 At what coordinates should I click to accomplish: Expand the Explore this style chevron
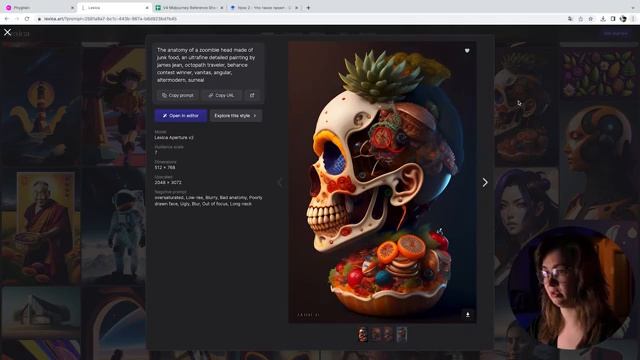pyautogui.click(x=255, y=116)
